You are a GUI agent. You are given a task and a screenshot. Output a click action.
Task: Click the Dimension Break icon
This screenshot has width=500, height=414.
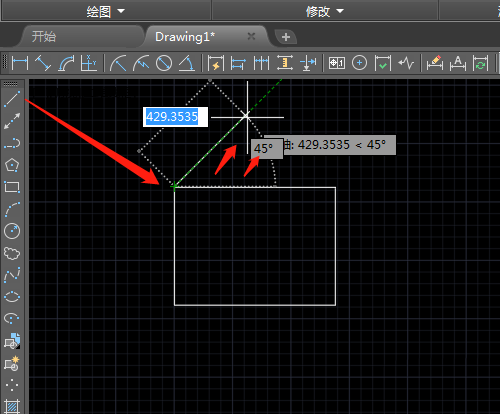click(308, 63)
